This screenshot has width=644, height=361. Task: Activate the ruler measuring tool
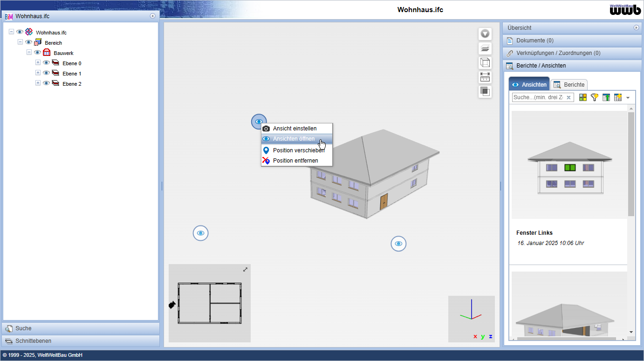pos(485,77)
